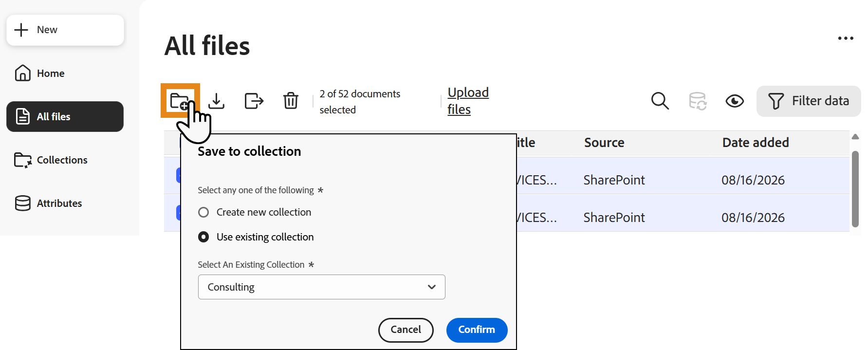Click the New button in sidebar
Image resolution: width=868 pixels, height=350 pixels.
(65, 30)
